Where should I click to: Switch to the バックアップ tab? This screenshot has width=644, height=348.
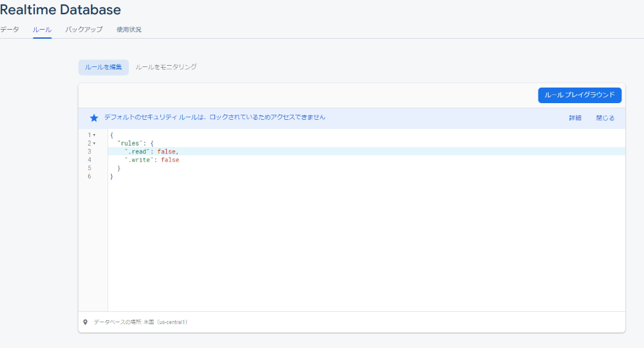pyautogui.click(x=84, y=30)
